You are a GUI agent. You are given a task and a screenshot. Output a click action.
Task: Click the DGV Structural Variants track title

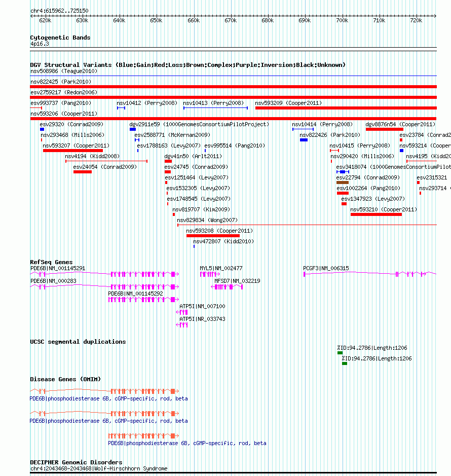pos(187,65)
